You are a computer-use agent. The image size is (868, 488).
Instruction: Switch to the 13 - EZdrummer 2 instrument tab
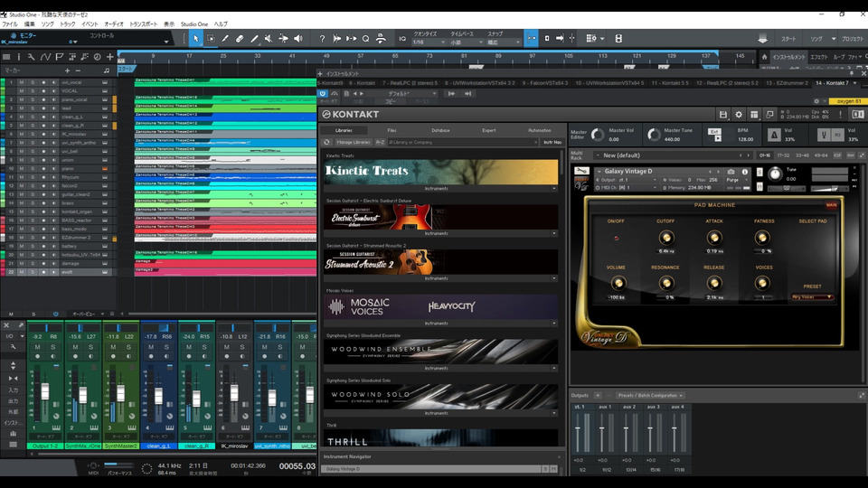787,83
